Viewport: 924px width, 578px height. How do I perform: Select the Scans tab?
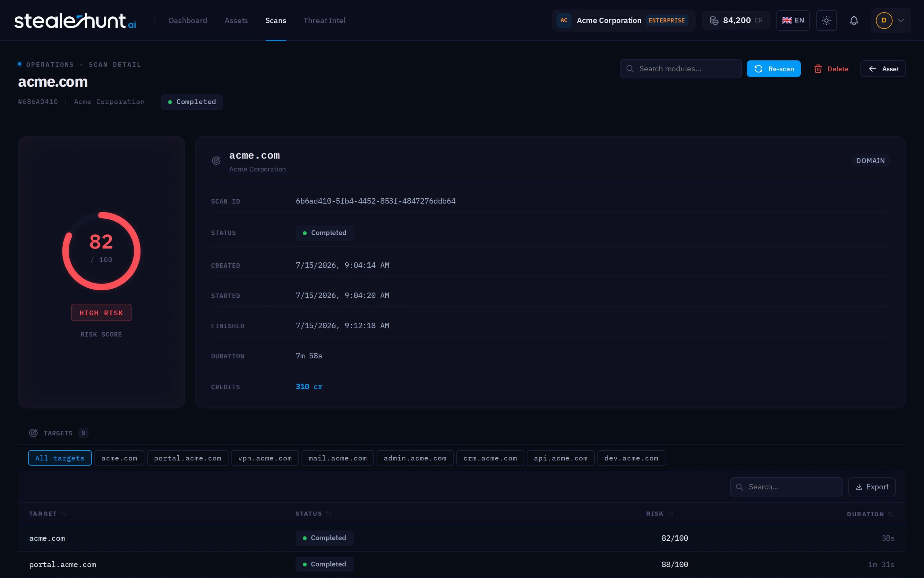(276, 21)
